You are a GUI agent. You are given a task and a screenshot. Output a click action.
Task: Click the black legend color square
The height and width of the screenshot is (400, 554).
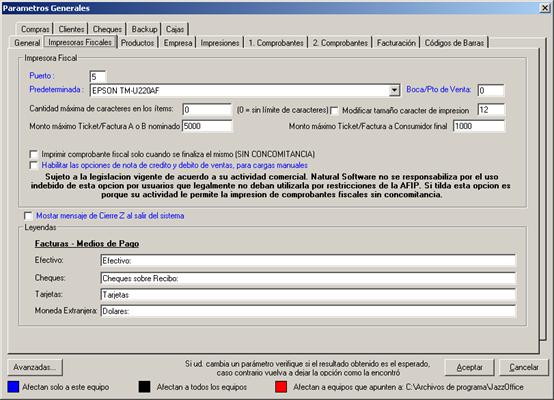pyautogui.click(x=144, y=387)
